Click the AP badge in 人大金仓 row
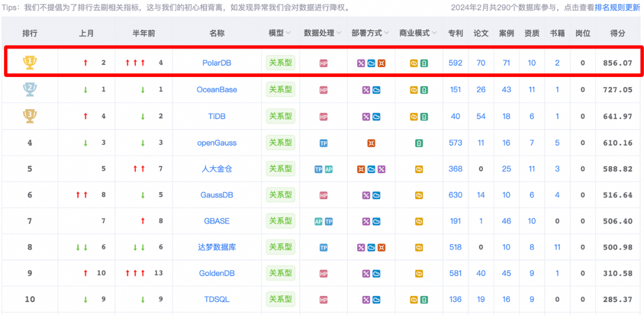Image resolution: width=644 pixels, height=315 pixels. click(329, 169)
